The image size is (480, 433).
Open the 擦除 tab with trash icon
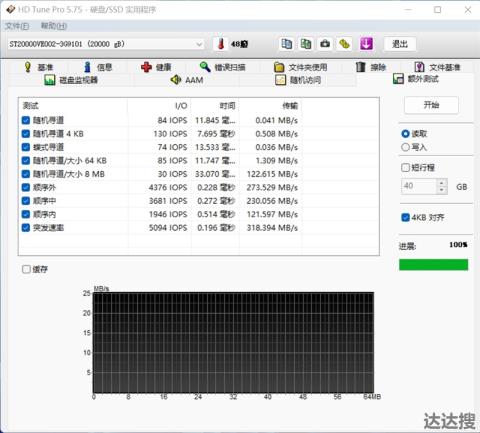(371, 67)
